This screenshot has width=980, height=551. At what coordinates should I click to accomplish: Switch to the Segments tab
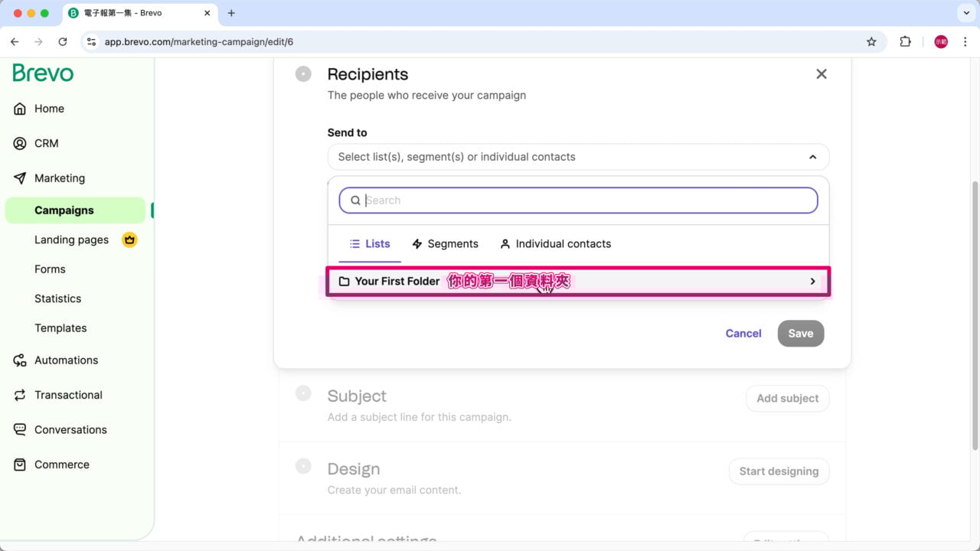tap(445, 244)
